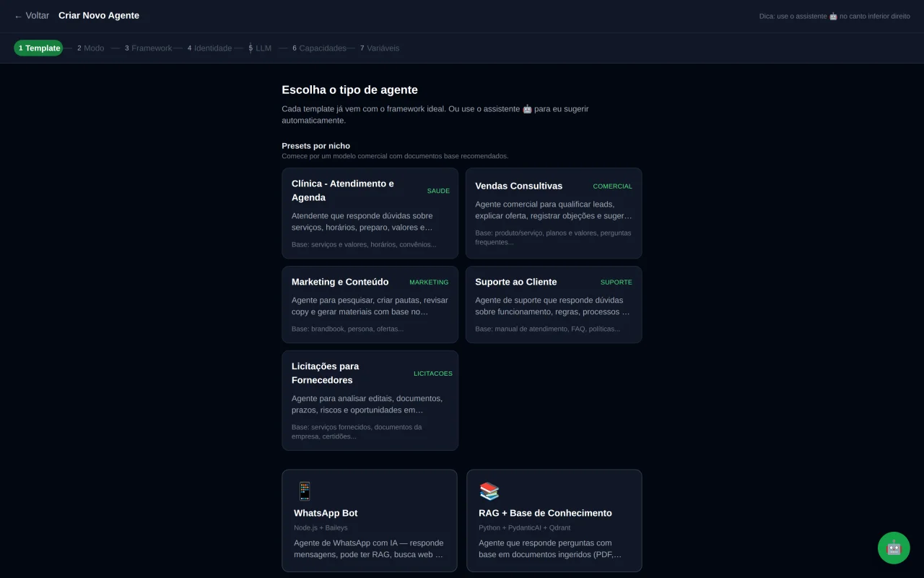The height and width of the screenshot is (578, 924).
Task: Click 'Base: manual de atendimento, FAQ, políticas...' text
Action: point(547,329)
